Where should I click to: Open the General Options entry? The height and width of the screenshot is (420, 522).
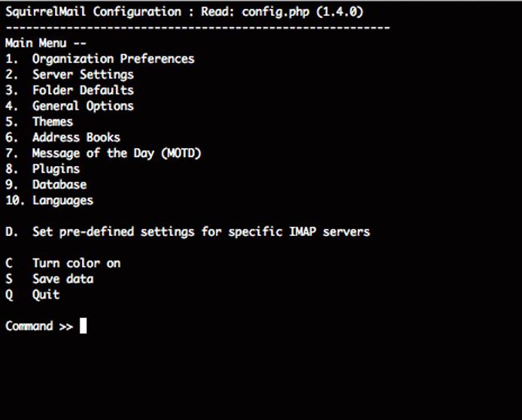(83, 106)
